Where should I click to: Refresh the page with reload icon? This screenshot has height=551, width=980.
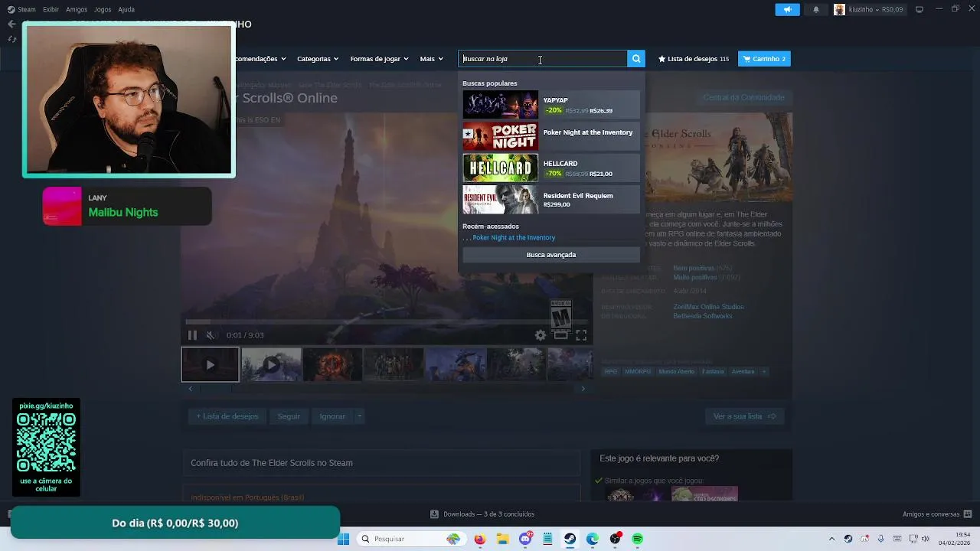pos(11,39)
